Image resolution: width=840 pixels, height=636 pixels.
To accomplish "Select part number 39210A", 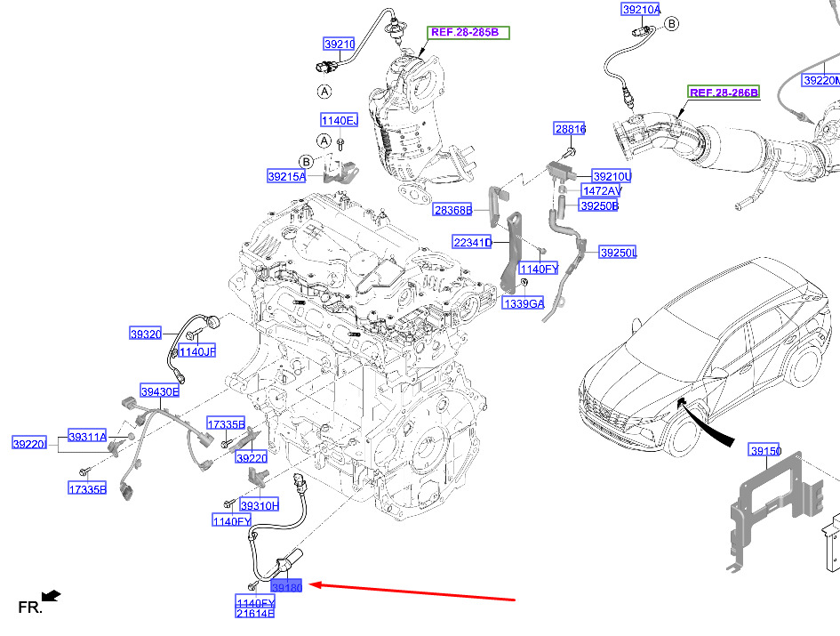I will (x=641, y=10).
